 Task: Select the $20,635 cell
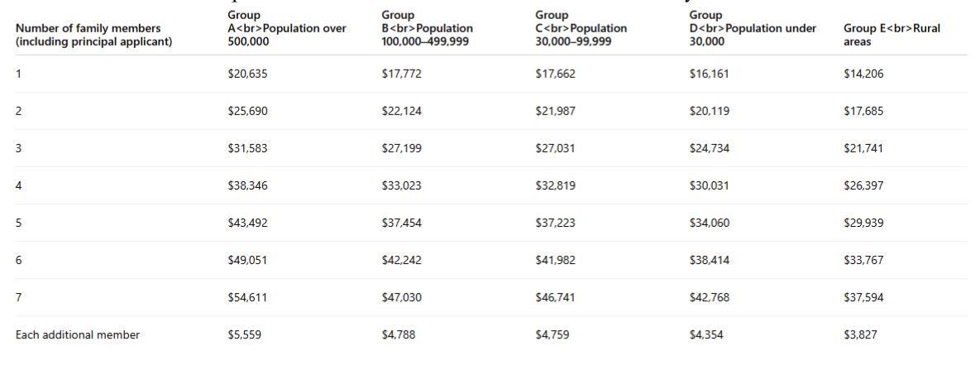[247, 74]
